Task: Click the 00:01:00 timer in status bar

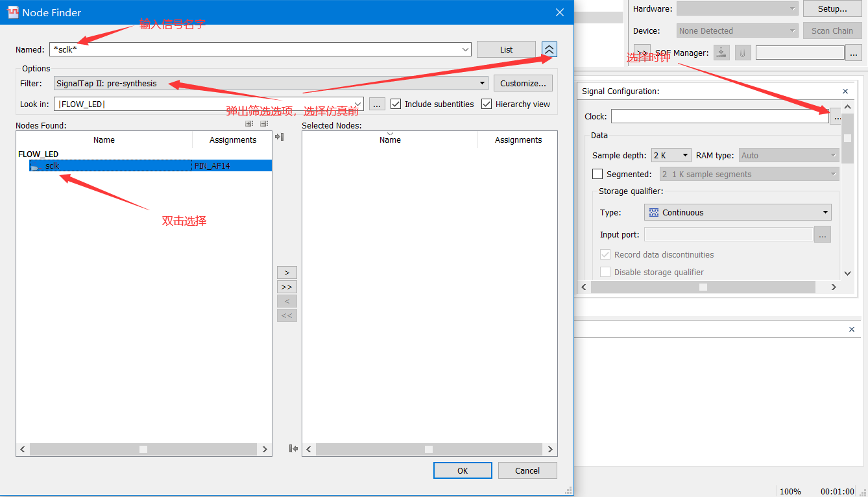Action: tap(836, 491)
